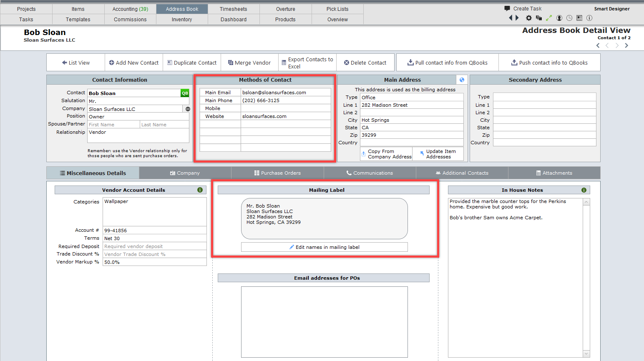Open the Accounting (39) menu tab

tap(130, 9)
